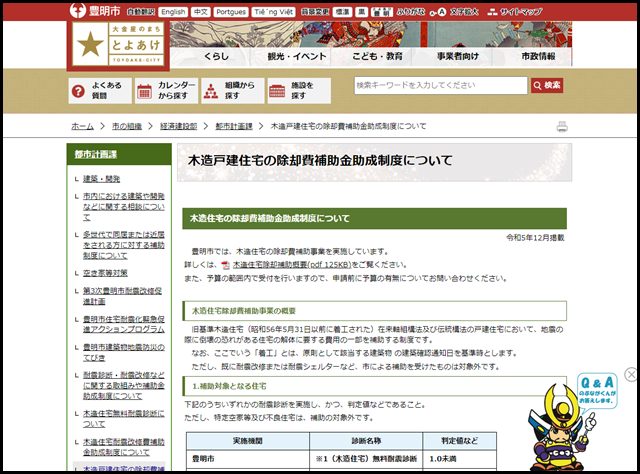Open 空き家等対策 in the sidebar
This screenshot has width=640, height=474.
point(104,272)
